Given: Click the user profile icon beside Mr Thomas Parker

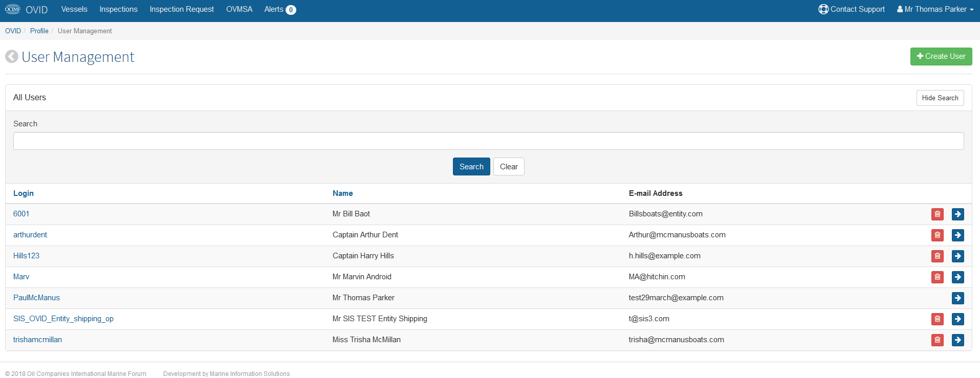Looking at the screenshot, I should (x=900, y=9).
